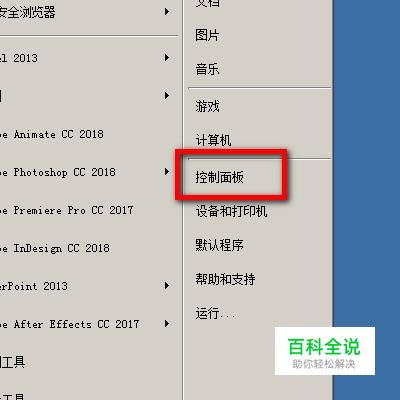Open 计算机 from the right column

[213, 140]
